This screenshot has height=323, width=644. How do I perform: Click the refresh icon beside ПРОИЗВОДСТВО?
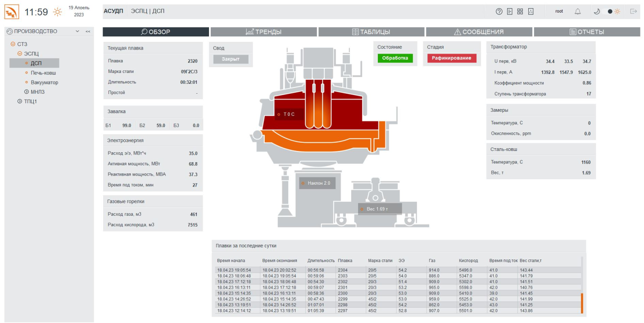[9, 32]
